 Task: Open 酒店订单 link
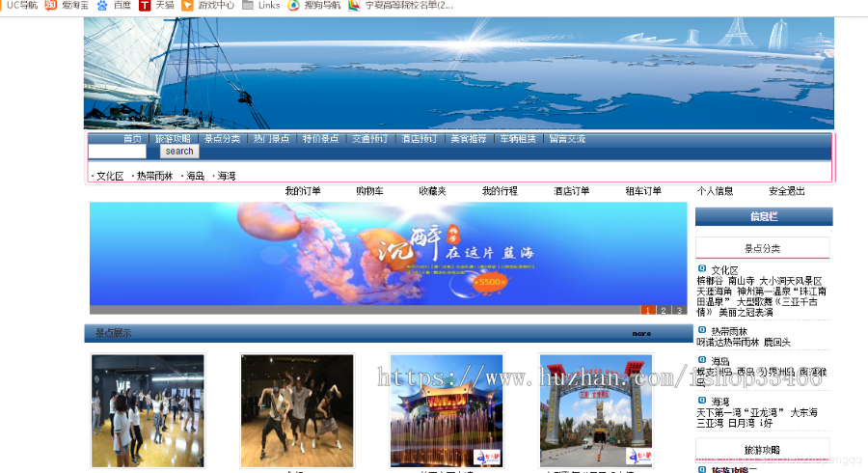(x=571, y=191)
